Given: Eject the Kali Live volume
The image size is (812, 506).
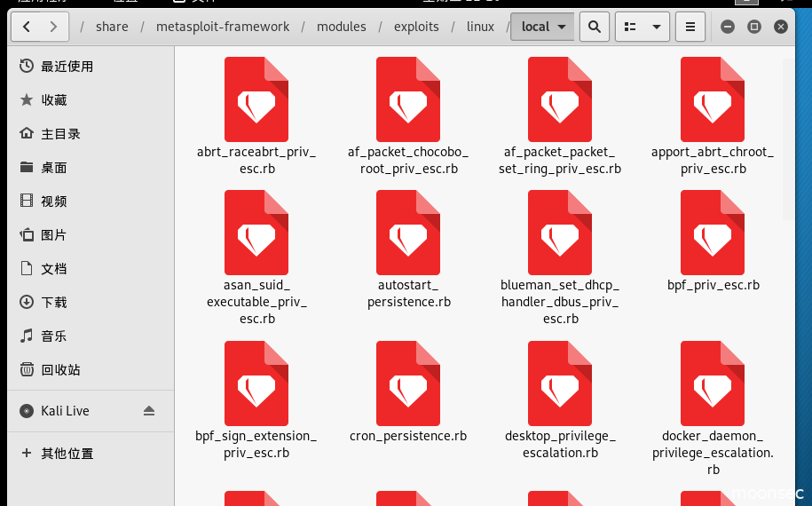Looking at the screenshot, I should point(149,411).
